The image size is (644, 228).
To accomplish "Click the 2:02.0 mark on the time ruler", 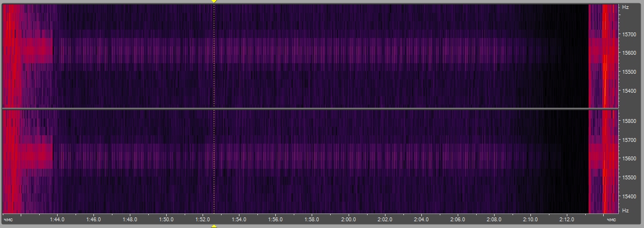I will (x=385, y=220).
